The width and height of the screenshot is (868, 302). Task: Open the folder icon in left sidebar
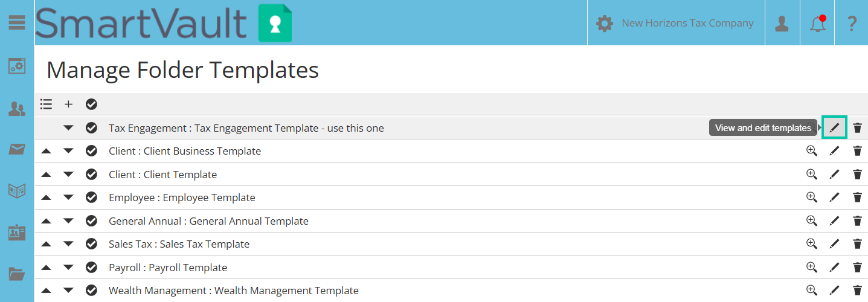17,274
